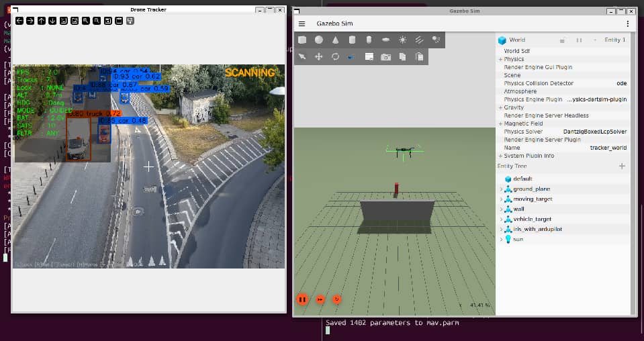Click the Entity Tree add button

(622, 166)
